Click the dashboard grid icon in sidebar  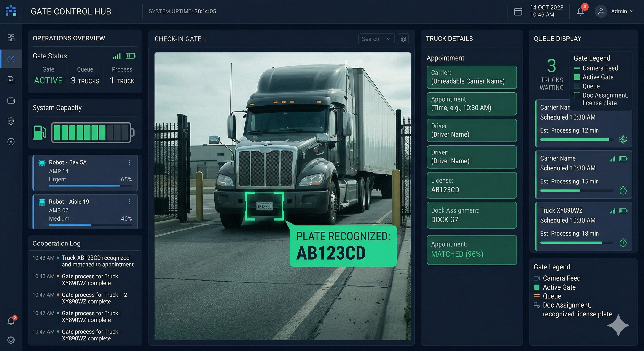[x=11, y=38]
